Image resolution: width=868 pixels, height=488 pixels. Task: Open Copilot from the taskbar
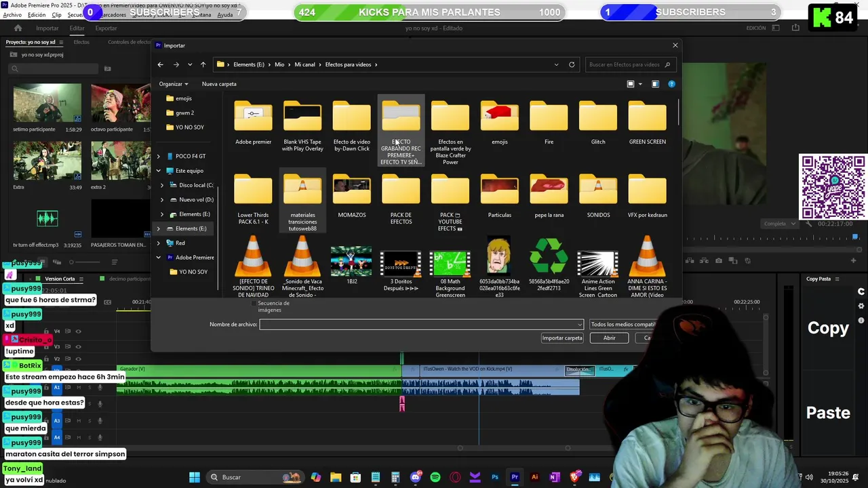point(316,477)
